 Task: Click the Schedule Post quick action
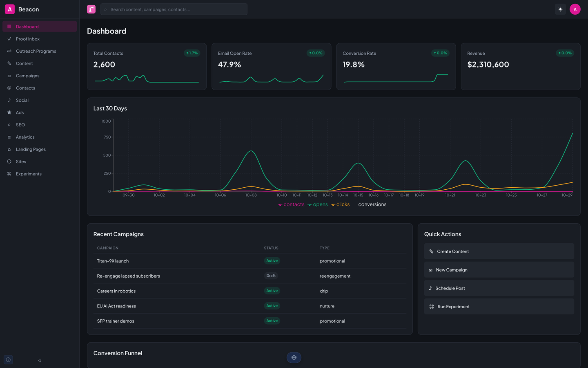tap(499, 288)
